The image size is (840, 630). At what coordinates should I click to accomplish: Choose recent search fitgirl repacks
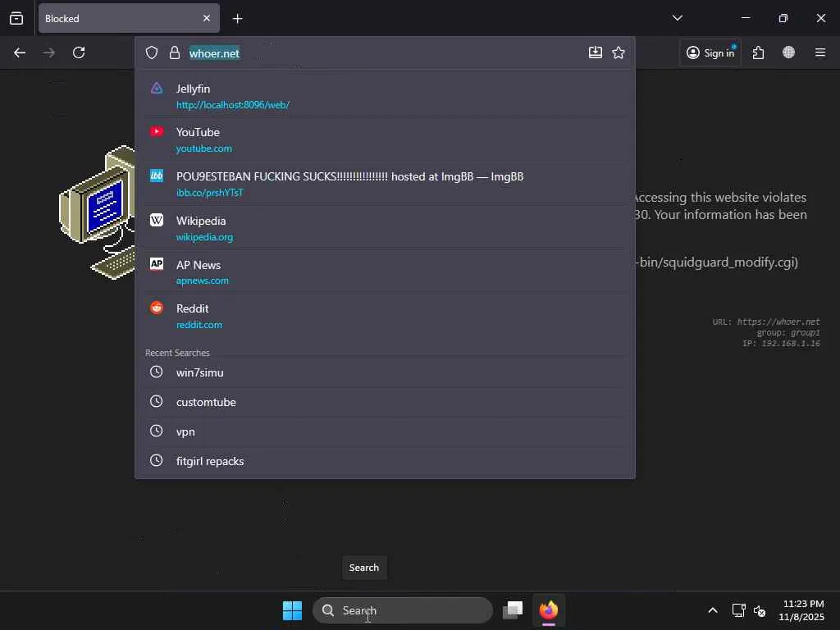tap(386, 461)
